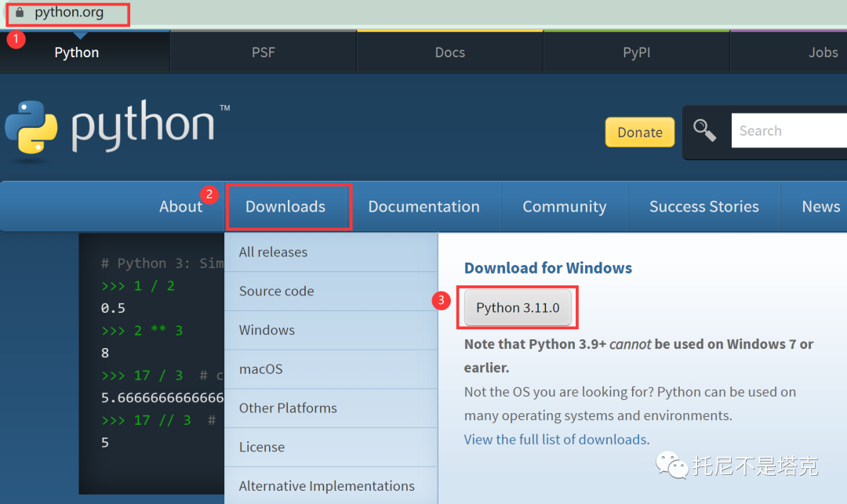
Task: Choose Source code from Downloads menu
Action: 331,292
